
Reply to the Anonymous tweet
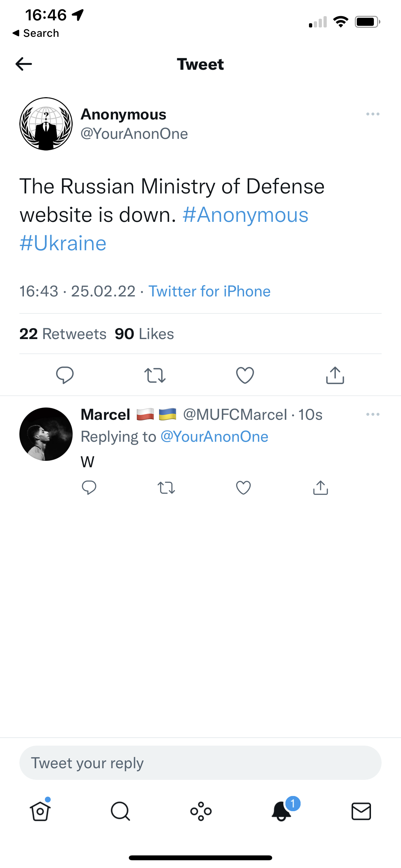(x=65, y=375)
